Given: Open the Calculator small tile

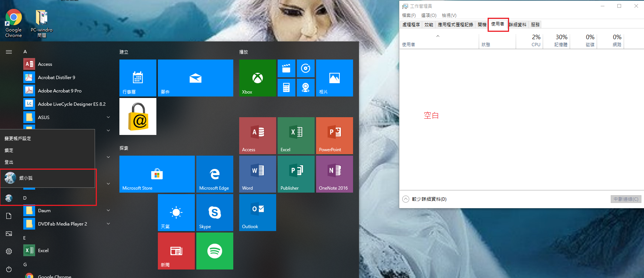Looking at the screenshot, I should [x=287, y=88].
